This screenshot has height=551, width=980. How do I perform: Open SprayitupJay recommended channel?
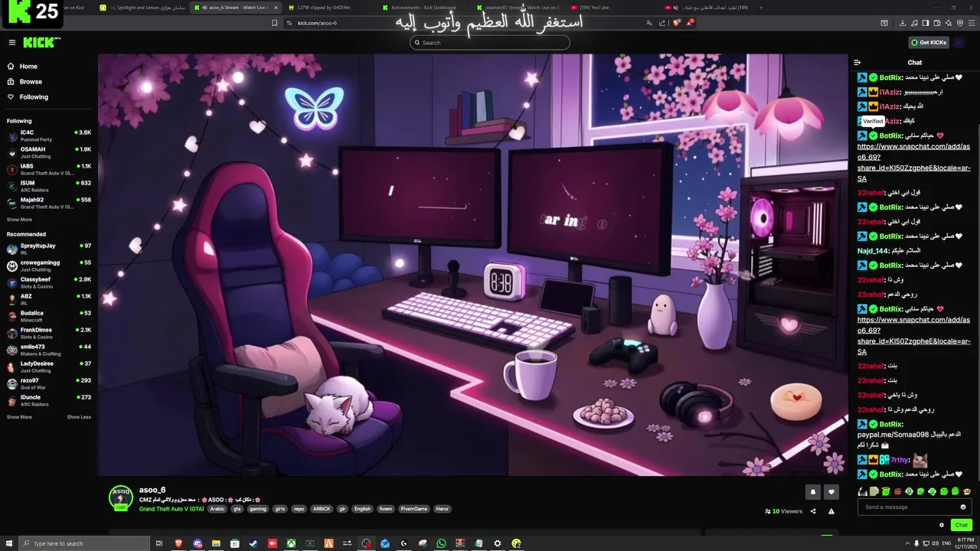(49, 249)
